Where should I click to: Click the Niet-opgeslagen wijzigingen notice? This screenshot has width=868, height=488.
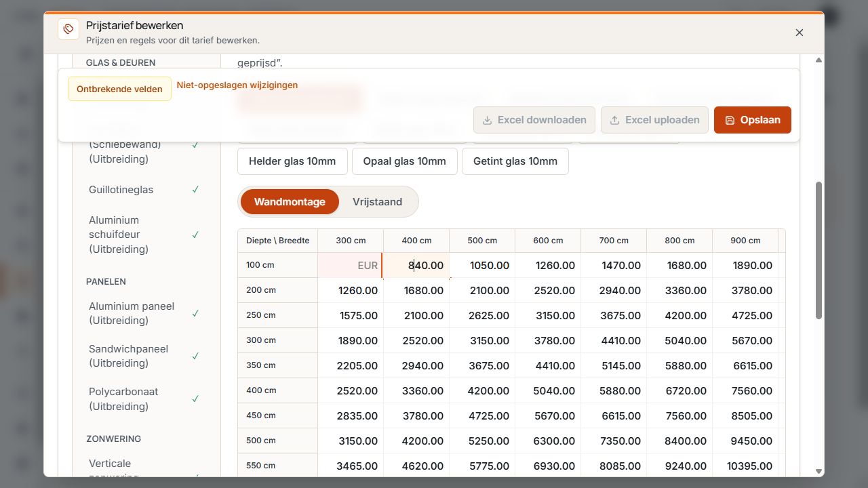tap(237, 85)
